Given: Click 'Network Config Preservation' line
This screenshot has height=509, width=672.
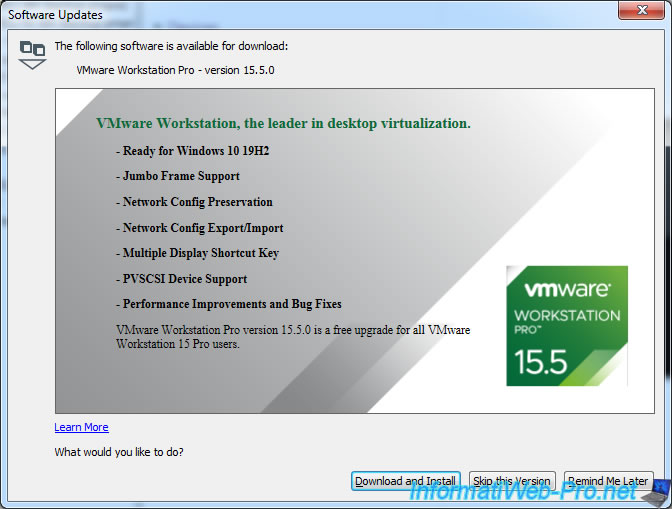Looking at the screenshot, I should 194,202.
